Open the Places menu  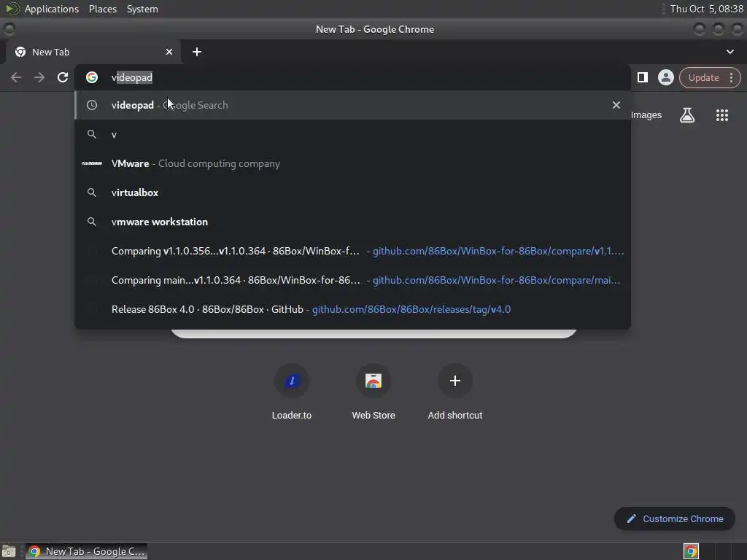(103, 9)
